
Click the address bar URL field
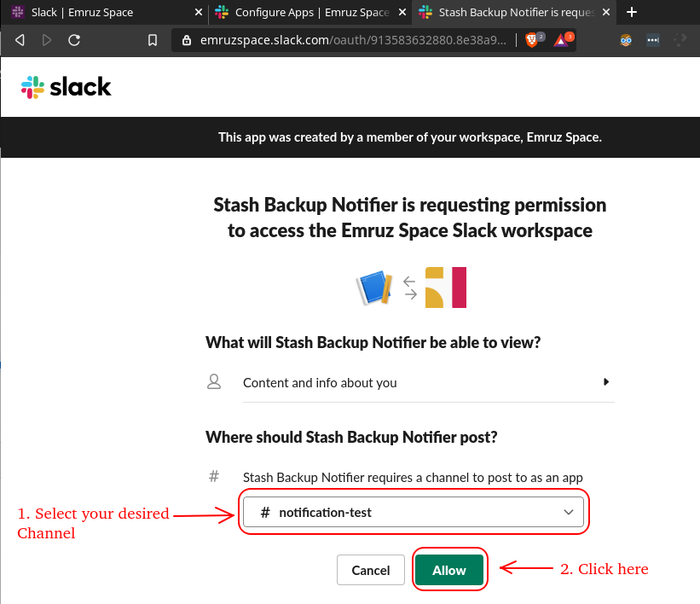(x=358, y=39)
